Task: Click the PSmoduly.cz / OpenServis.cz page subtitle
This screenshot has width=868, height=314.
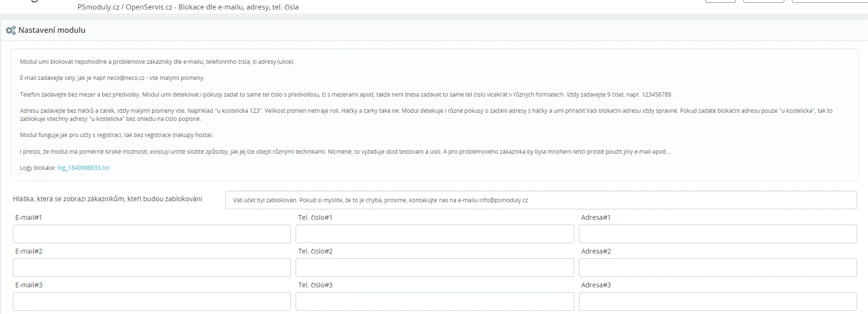Action: [x=188, y=7]
